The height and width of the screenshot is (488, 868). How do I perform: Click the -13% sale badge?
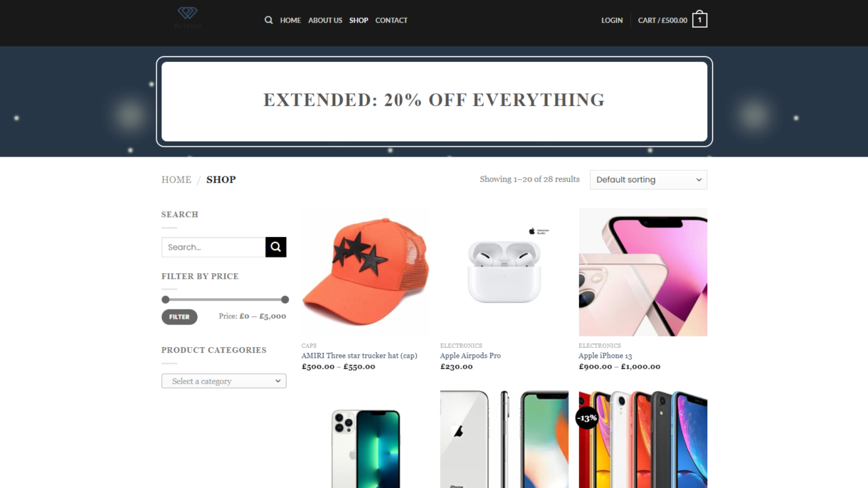coord(587,418)
